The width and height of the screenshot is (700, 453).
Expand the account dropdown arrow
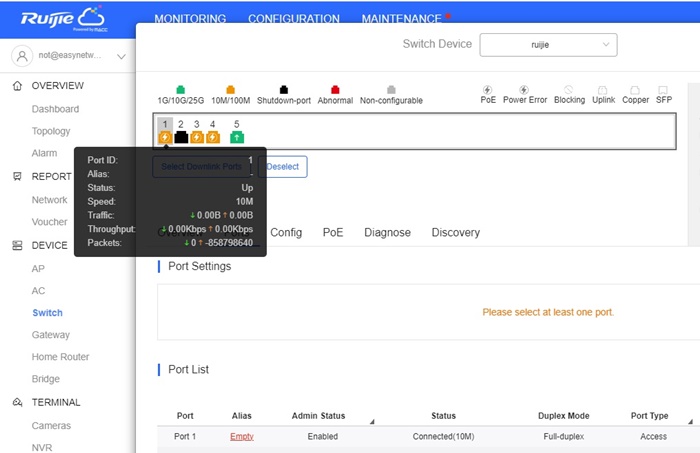pyautogui.click(x=121, y=57)
